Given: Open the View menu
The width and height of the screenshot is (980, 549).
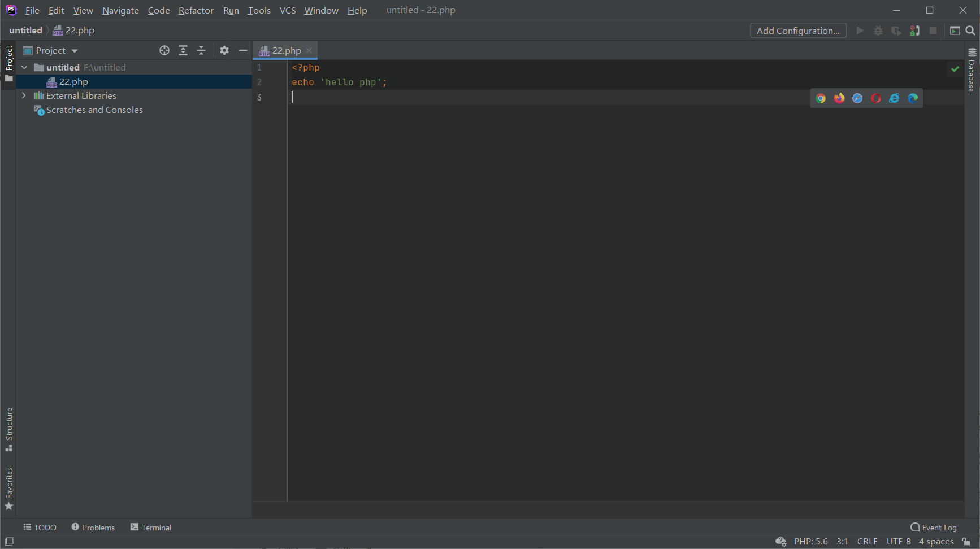Looking at the screenshot, I should tap(83, 10).
